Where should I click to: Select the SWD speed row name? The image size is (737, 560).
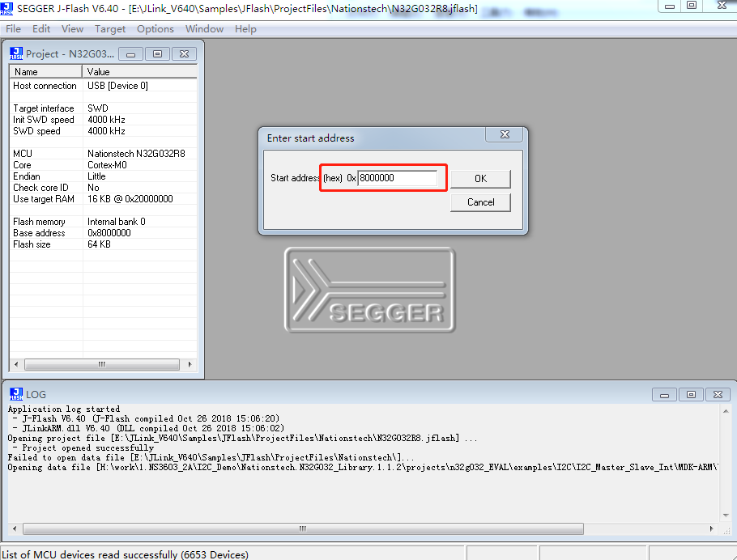[x=36, y=131]
